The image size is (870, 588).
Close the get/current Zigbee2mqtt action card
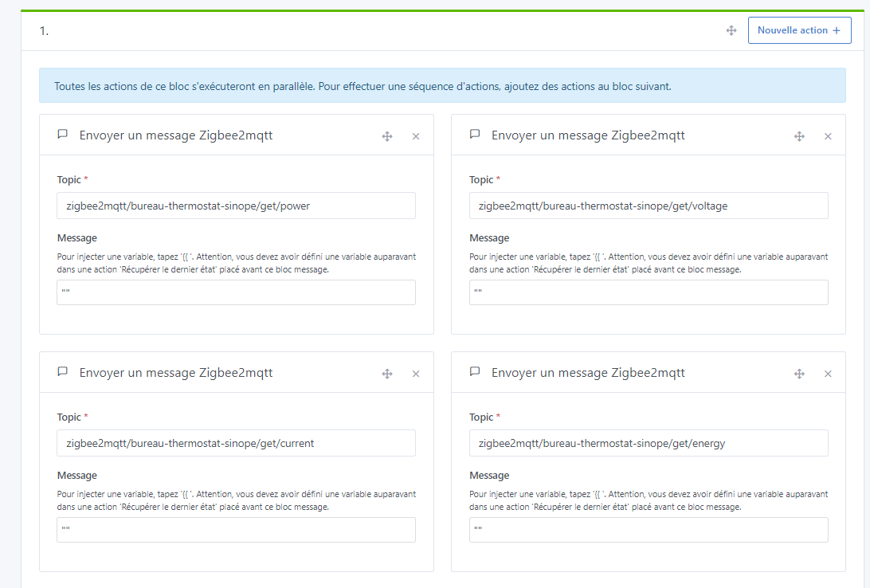click(x=416, y=374)
